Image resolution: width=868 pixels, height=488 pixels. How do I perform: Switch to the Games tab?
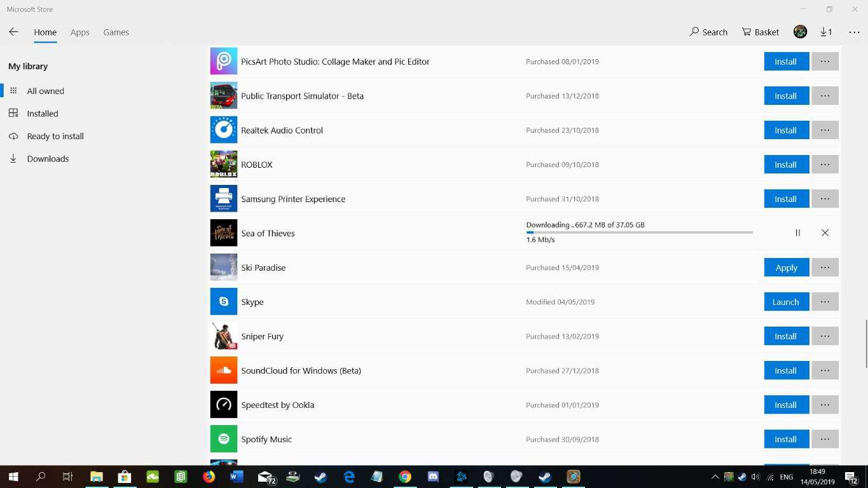point(116,32)
